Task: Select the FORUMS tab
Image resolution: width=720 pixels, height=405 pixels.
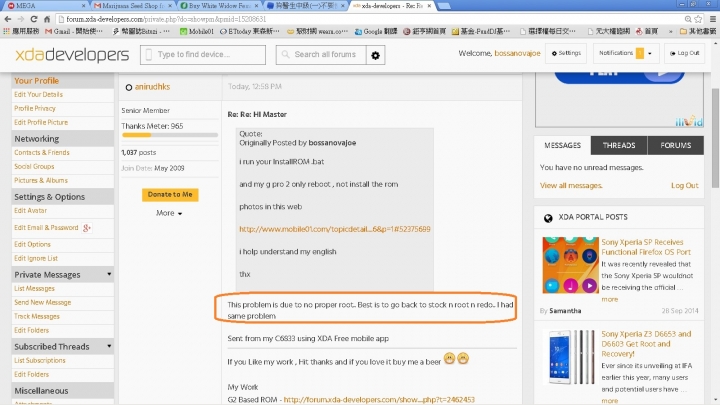Action: point(675,145)
